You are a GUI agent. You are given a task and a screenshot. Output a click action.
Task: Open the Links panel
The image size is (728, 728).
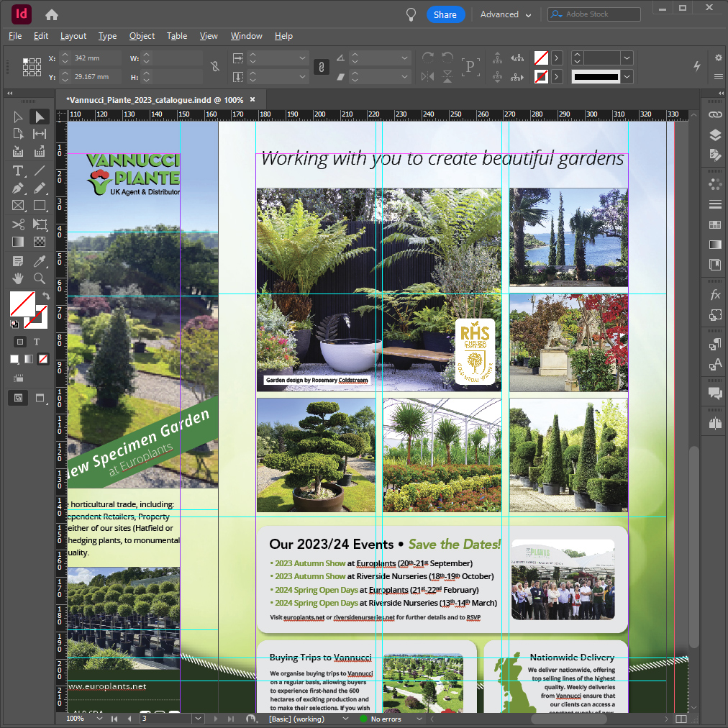coord(715,114)
